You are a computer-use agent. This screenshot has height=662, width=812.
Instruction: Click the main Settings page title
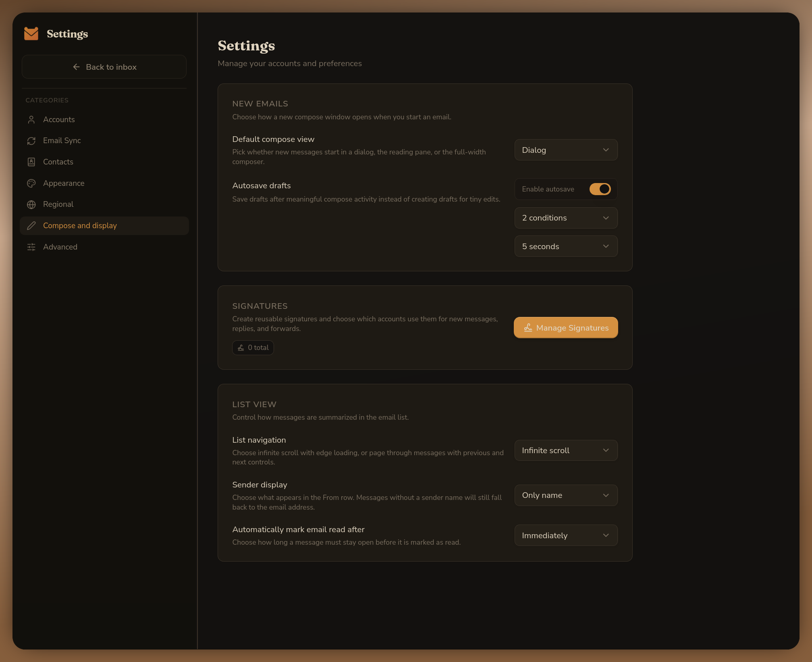246,46
